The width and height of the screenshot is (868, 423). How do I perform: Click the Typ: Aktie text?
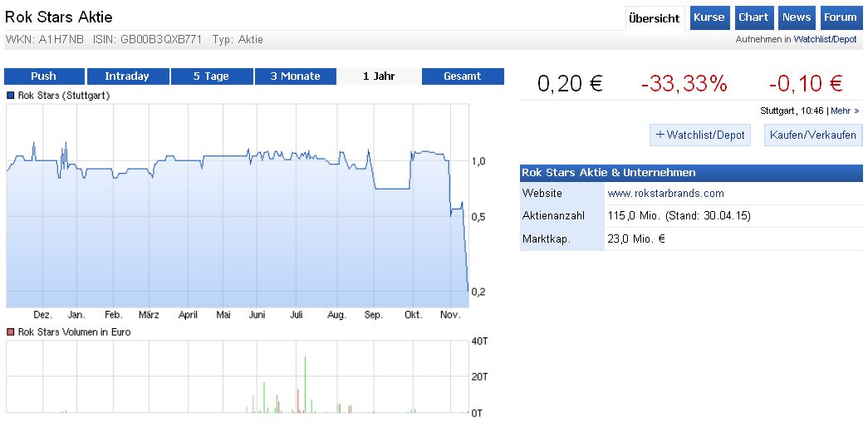(238, 40)
